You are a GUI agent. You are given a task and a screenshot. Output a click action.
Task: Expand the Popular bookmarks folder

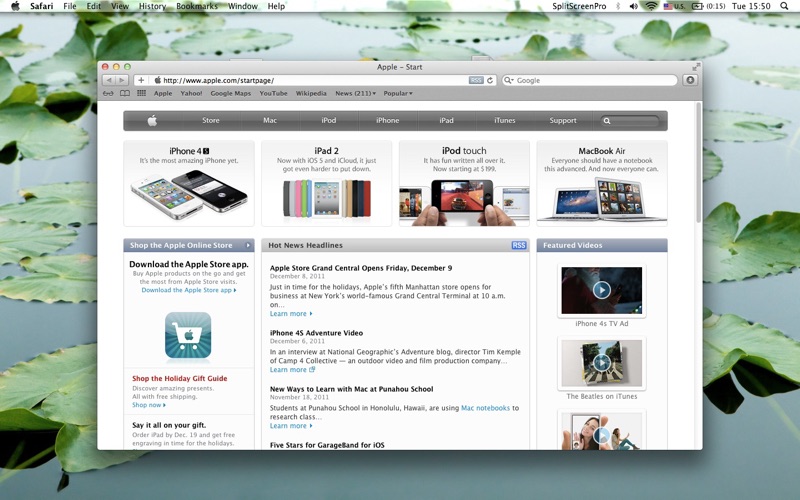tap(398, 93)
